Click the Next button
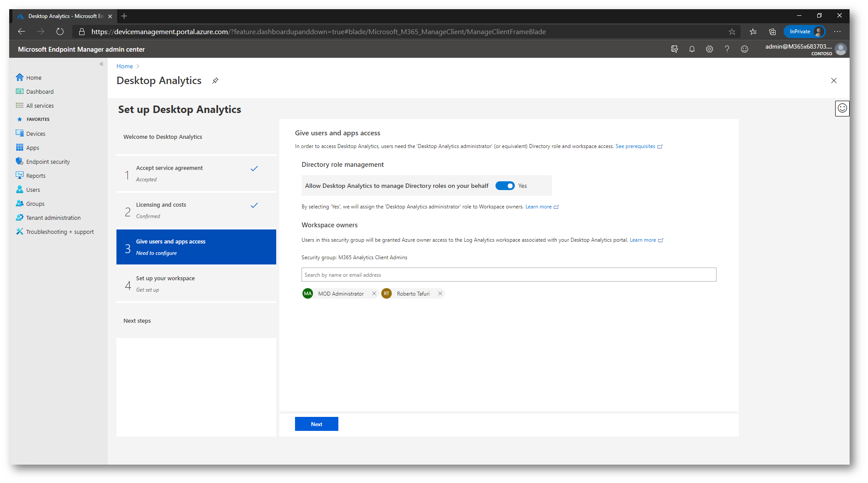 click(316, 424)
